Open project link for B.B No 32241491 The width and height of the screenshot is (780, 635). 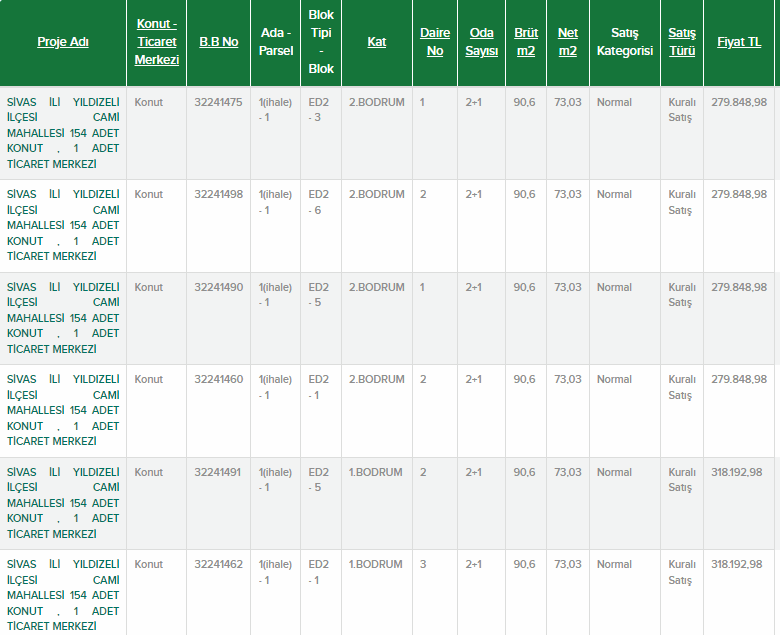click(x=63, y=503)
